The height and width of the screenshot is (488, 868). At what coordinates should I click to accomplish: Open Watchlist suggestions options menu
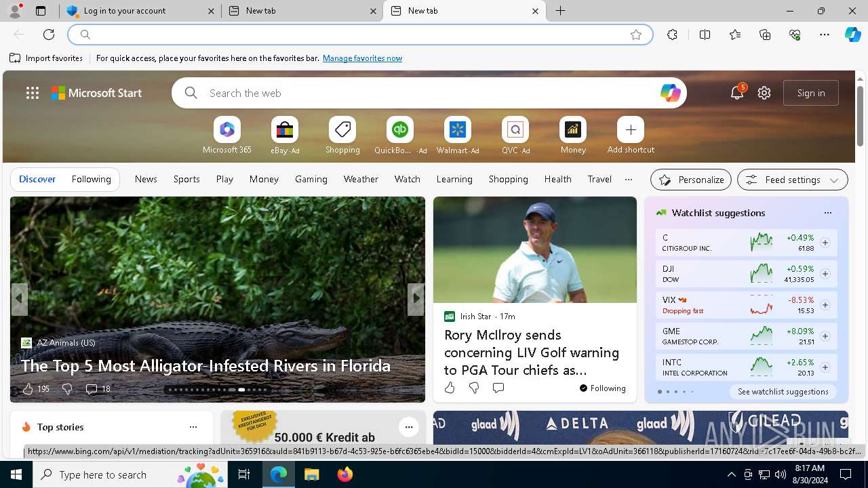[x=828, y=213]
